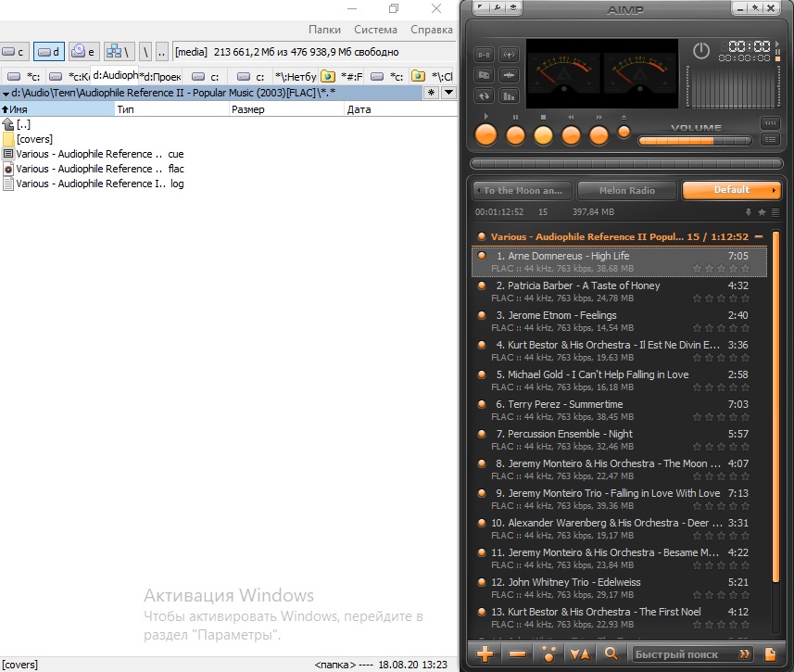The height and width of the screenshot is (672, 794).
Task: Select Default playlist tab
Action: (x=732, y=190)
